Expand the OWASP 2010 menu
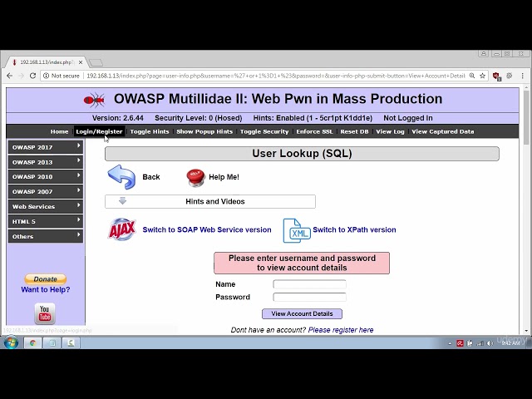 click(46, 177)
